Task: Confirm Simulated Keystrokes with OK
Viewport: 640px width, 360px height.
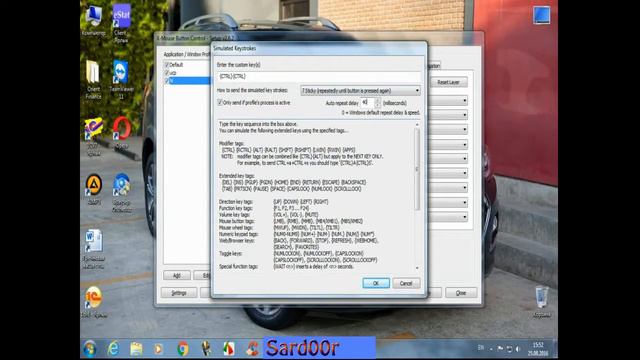Action: (x=376, y=283)
